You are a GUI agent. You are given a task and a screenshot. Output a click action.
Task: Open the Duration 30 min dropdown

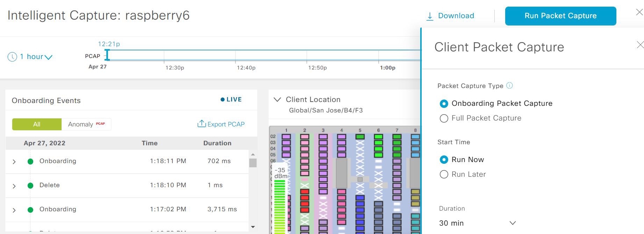[x=477, y=223]
